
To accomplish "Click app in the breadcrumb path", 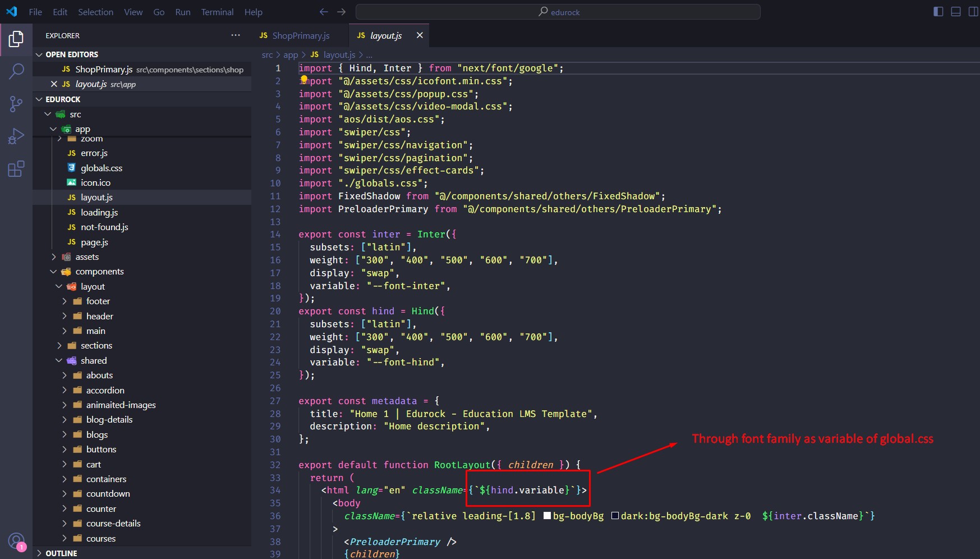I will click(x=291, y=54).
